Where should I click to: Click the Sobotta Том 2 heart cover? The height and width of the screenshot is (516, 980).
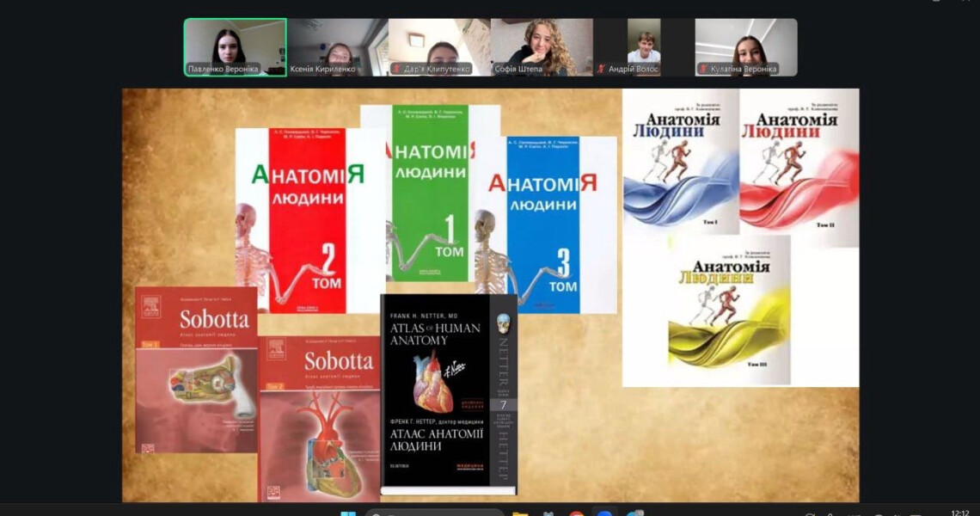pyautogui.click(x=320, y=419)
